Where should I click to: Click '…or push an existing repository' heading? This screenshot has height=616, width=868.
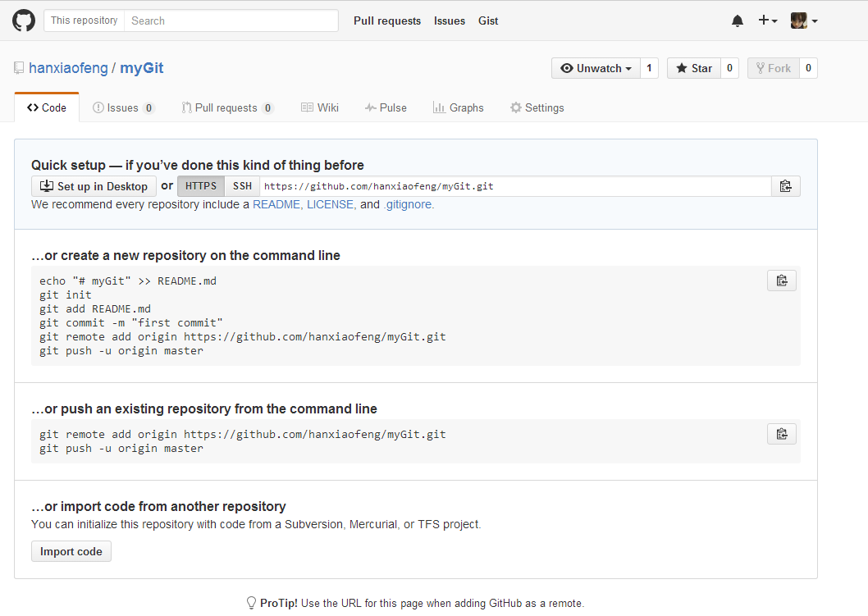click(x=204, y=408)
